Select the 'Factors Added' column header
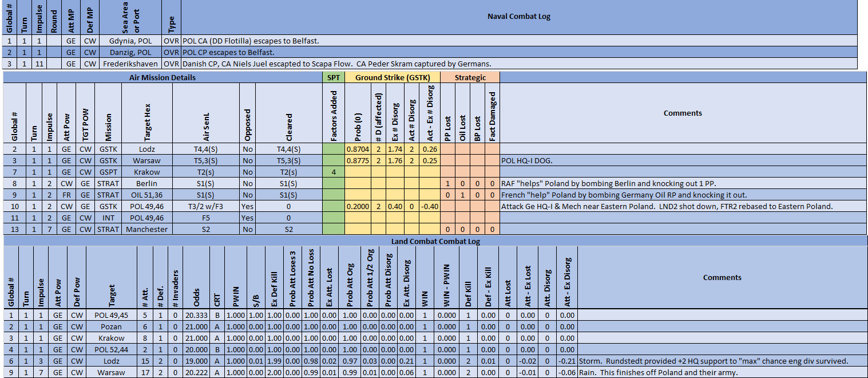Screen dimensions: 868x378 point(333,113)
